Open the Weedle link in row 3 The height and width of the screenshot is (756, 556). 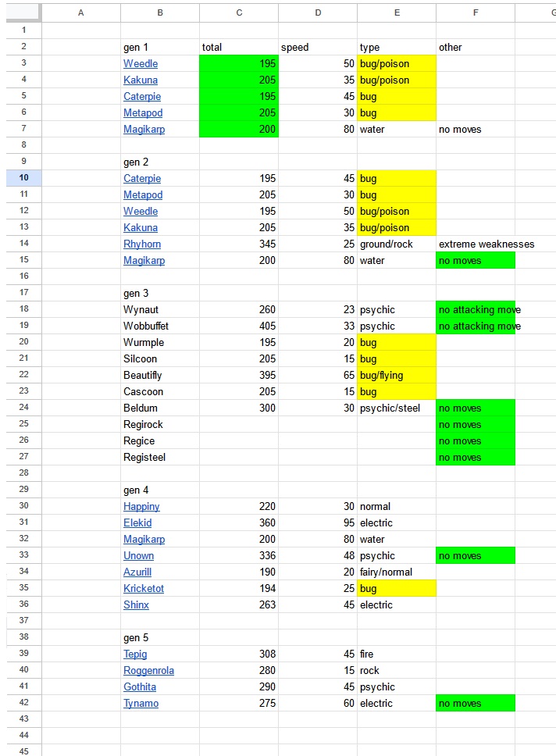click(x=141, y=63)
